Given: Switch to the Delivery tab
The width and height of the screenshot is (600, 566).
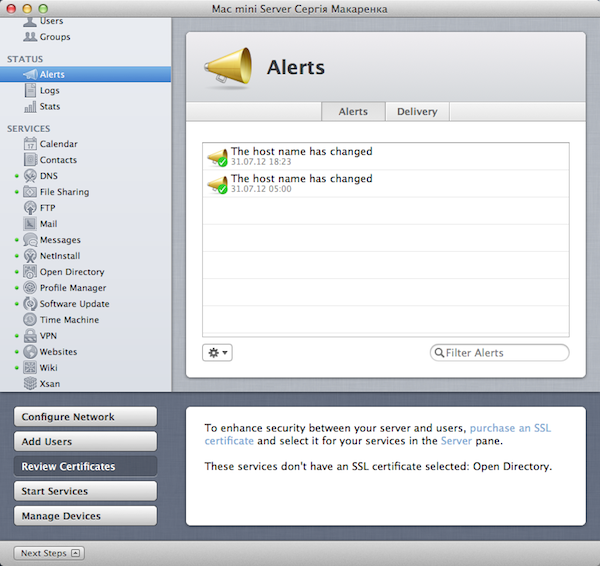Looking at the screenshot, I should coord(417,111).
